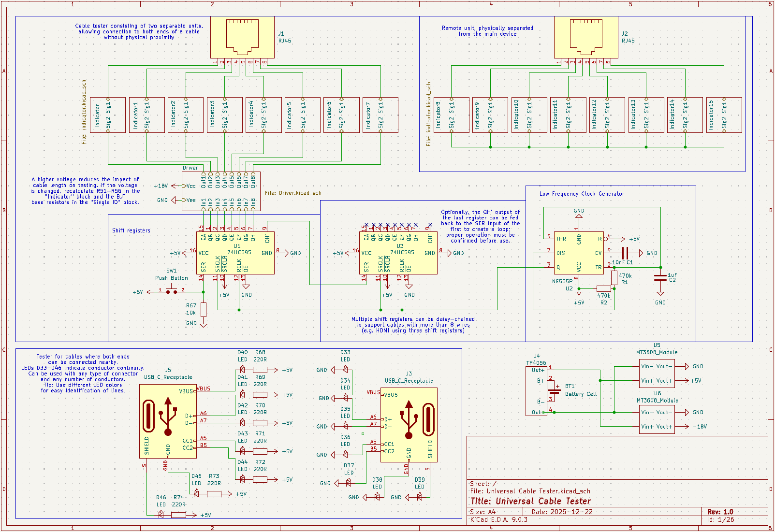Select the 'Id: 1/26' page field
This screenshot has height=532, width=775.
[x=720, y=519]
